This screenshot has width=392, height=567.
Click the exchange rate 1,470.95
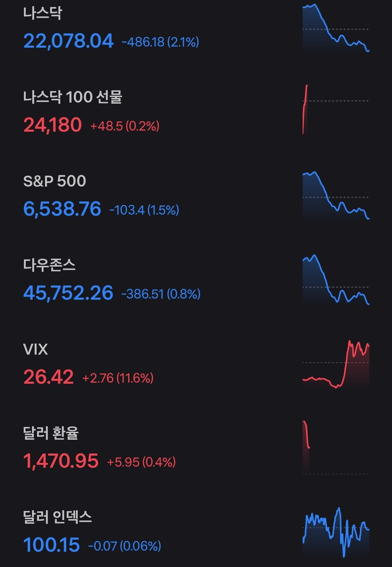61,461
